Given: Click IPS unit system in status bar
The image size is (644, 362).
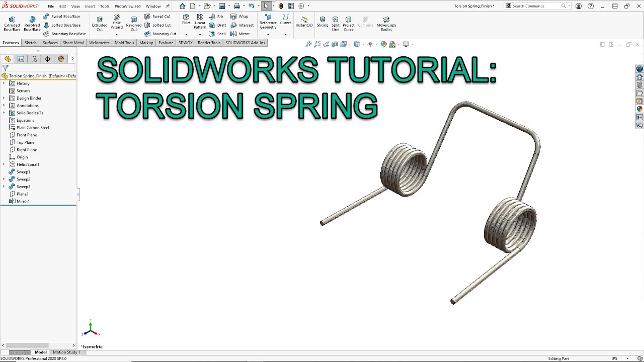Looking at the screenshot, I should [614, 358].
